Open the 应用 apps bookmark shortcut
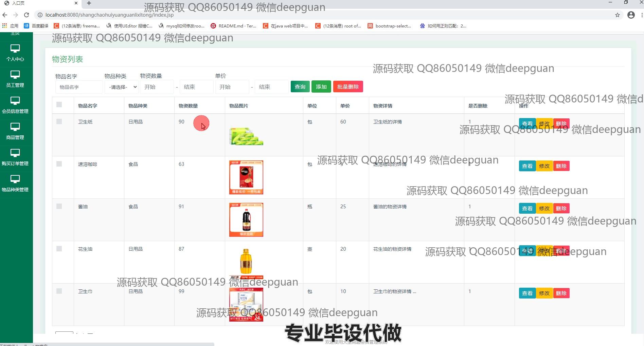Viewport: 644px width, 346px height. [x=10, y=26]
